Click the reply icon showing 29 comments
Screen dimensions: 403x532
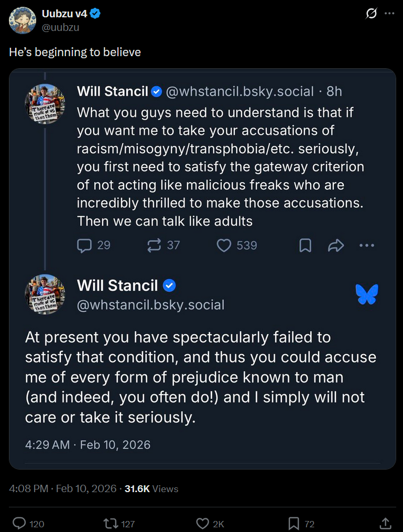(84, 246)
